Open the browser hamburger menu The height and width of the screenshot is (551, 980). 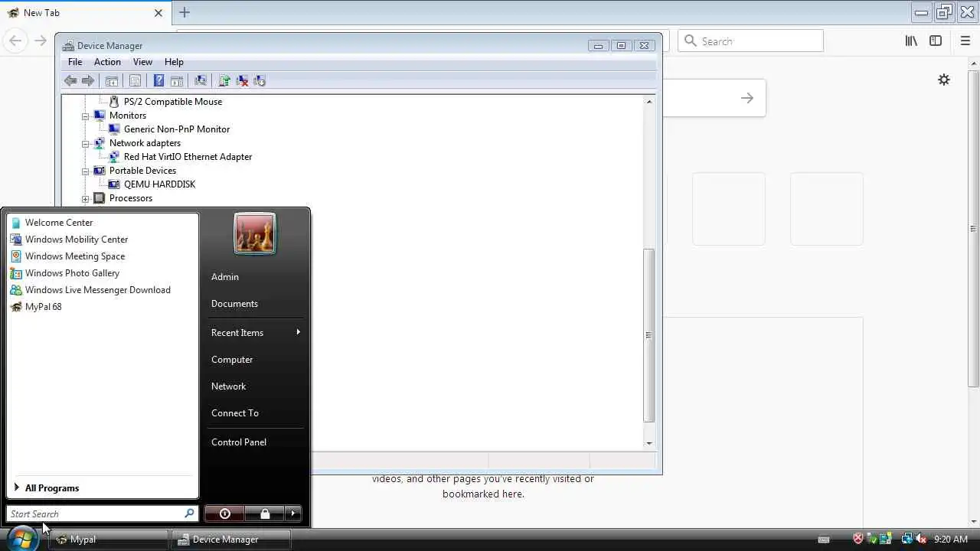[965, 41]
